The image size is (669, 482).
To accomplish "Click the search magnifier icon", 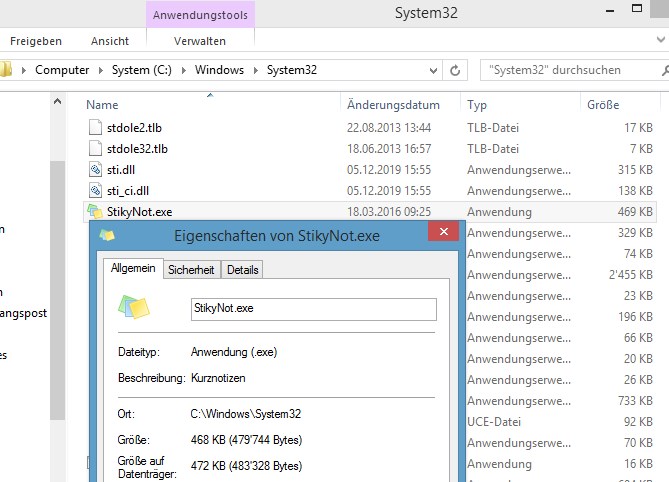I will coord(665,70).
